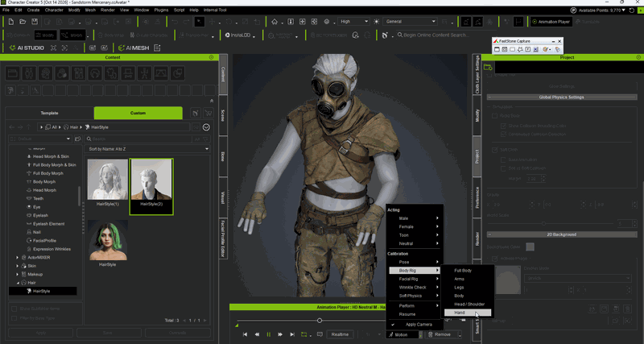Image resolution: width=644 pixels, height=344 pixels.
Task: Expand the Skin tree node
Action: [x=17, y=266]
